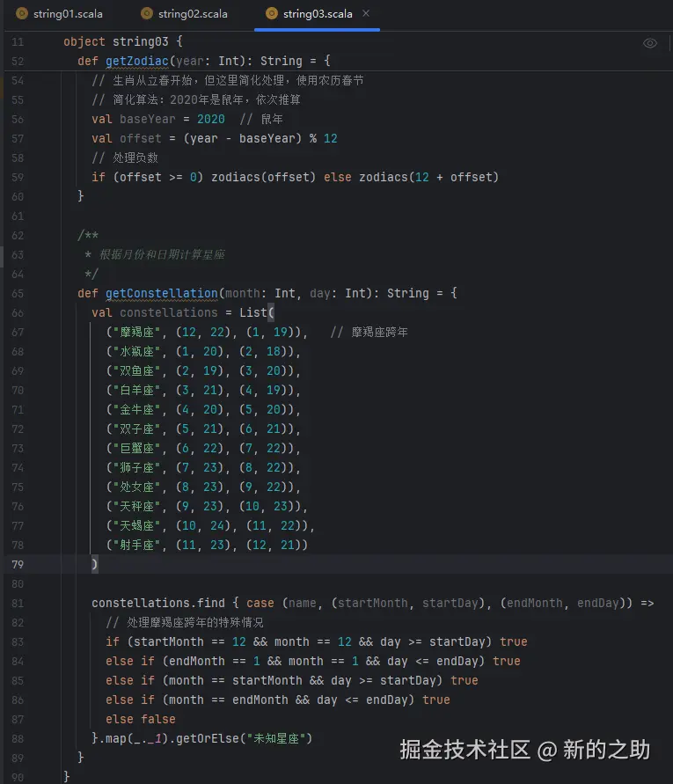673x784 pixels.
Task: Switch to the string02.scala tab
Action: [184, 14]
